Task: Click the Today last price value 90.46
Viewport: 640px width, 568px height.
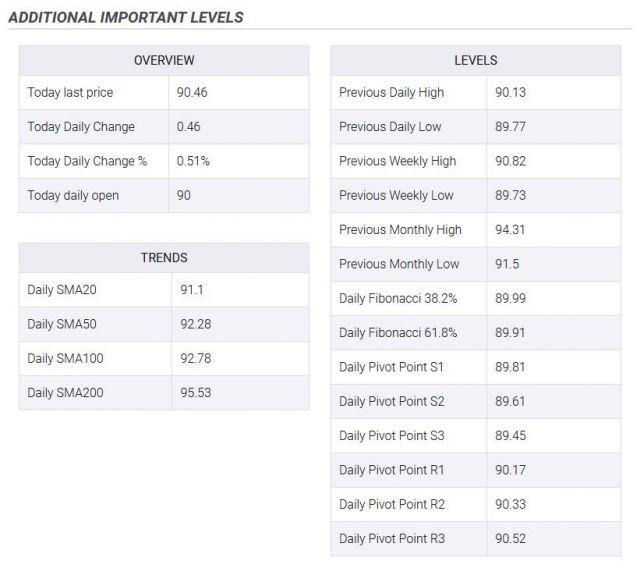Action: [192, 93]
